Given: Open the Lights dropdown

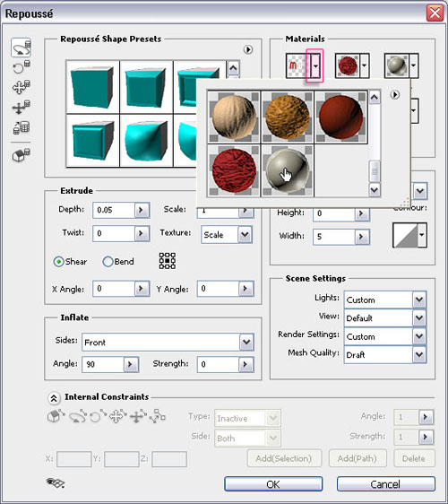Looking at the screenshot, I should tap(419, 300).
